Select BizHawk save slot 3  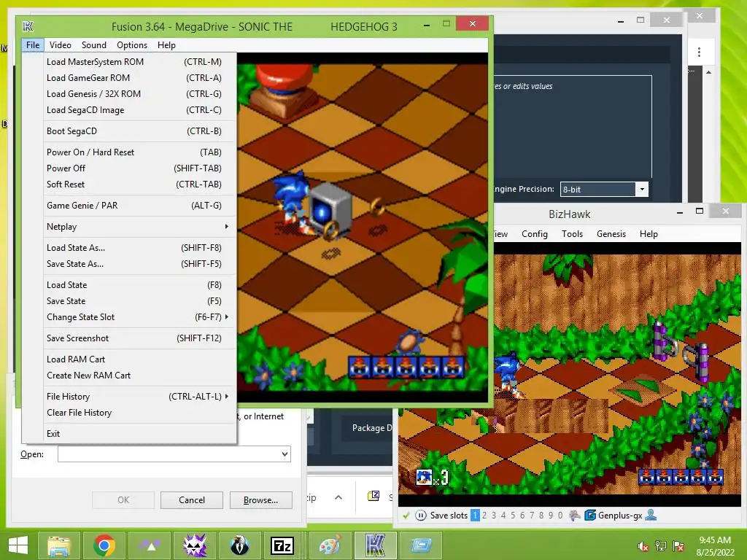coord(494,516)
